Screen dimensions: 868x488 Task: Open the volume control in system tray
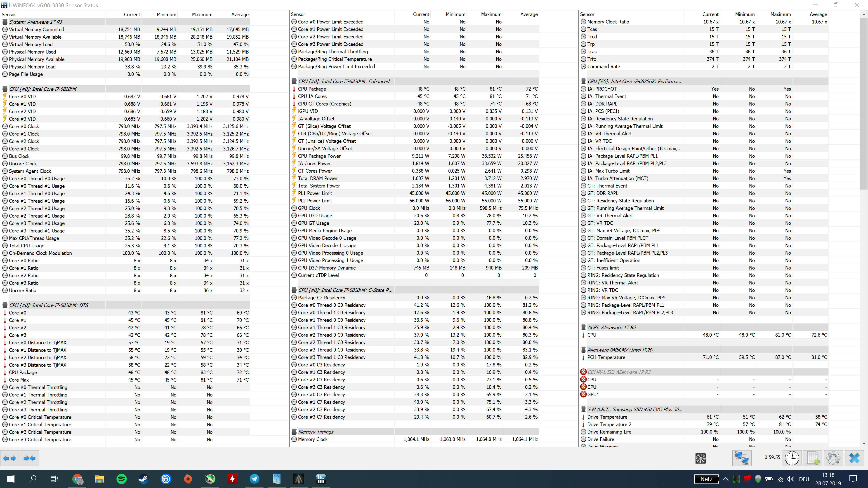coord(790,479)
